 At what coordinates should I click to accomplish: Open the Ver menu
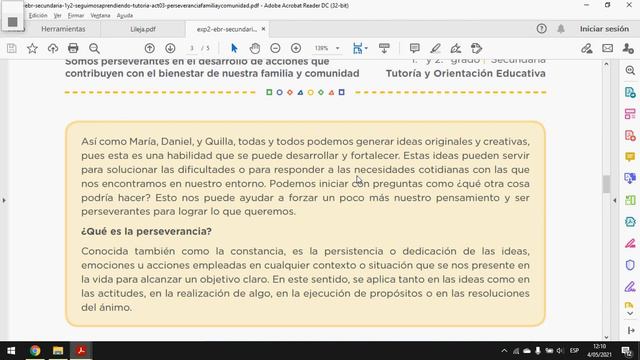(x=58, y=16)
